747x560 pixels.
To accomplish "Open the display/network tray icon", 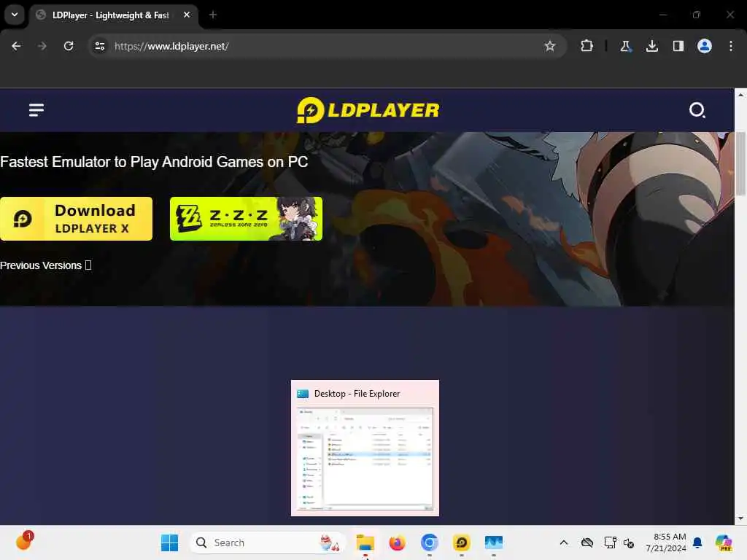I will tap(611, 542).
